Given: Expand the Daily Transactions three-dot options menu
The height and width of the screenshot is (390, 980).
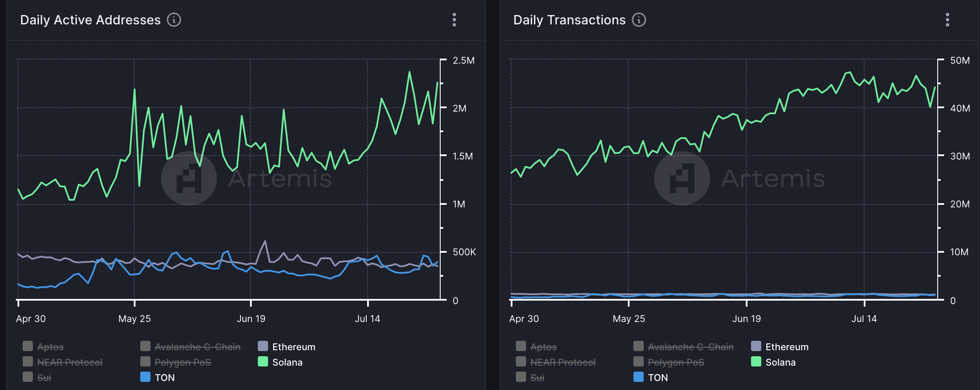Looking at the screenshot, I should (x=947, y=20).
